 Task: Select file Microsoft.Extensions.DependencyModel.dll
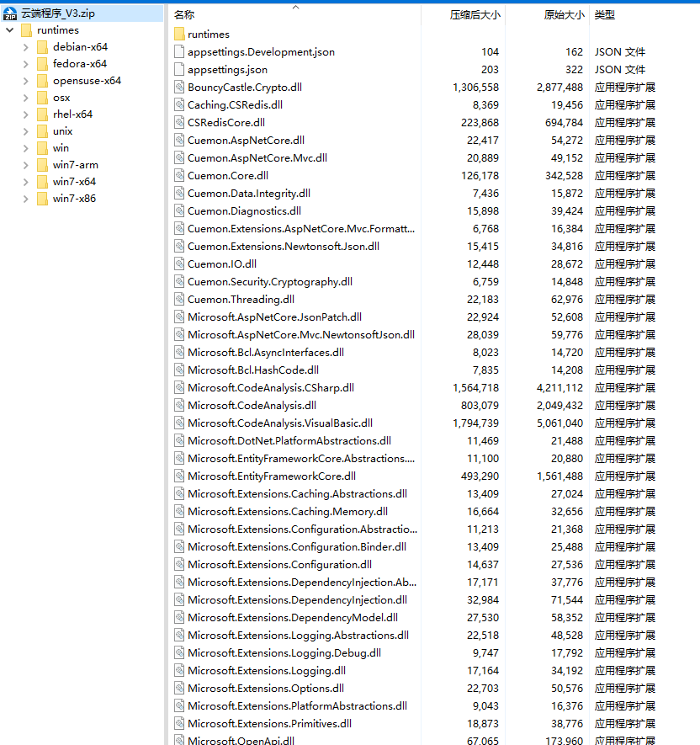coord(293,617)
